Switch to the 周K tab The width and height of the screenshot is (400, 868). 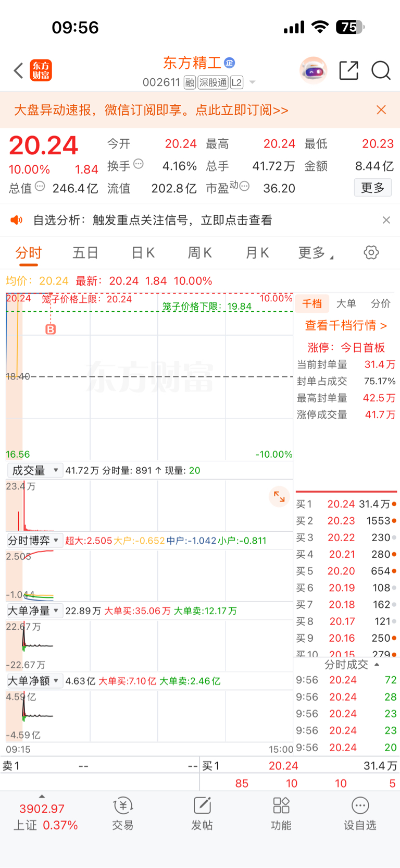click(x=199, y=253)
